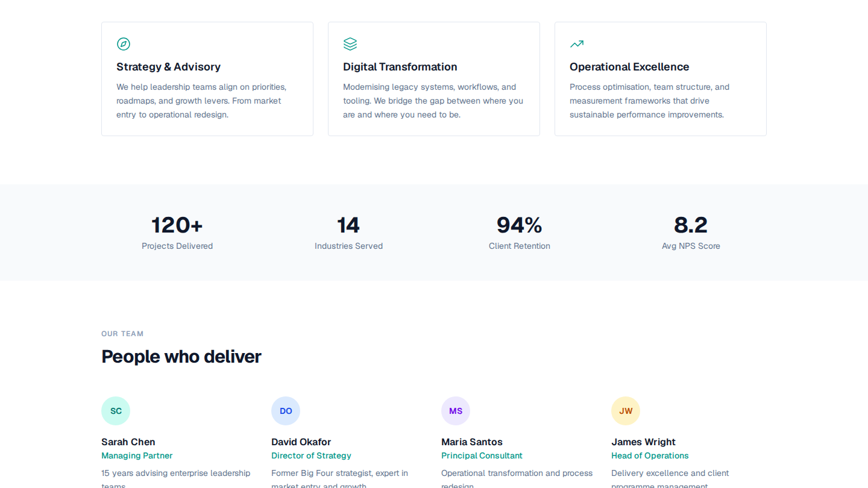Image resolution: width=868 pixels, height=488 pixels.
Task: Select Maria Santos's MS avatar badge
Action: (456, 410)
